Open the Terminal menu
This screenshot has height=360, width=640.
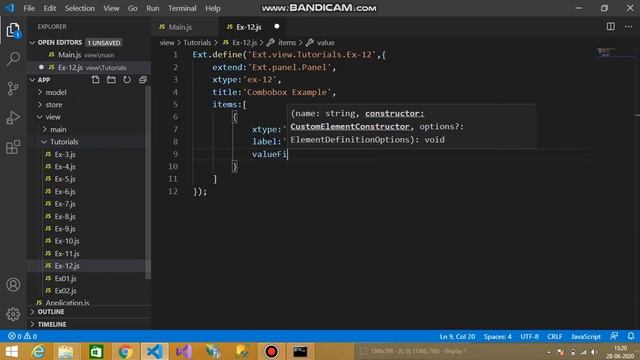coord(182,8)
